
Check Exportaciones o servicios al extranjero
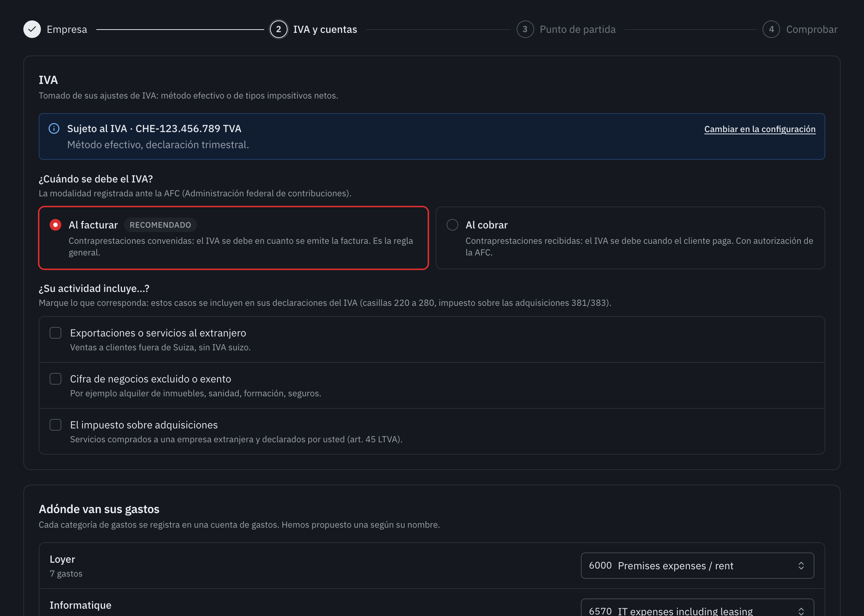coord(55,333)
